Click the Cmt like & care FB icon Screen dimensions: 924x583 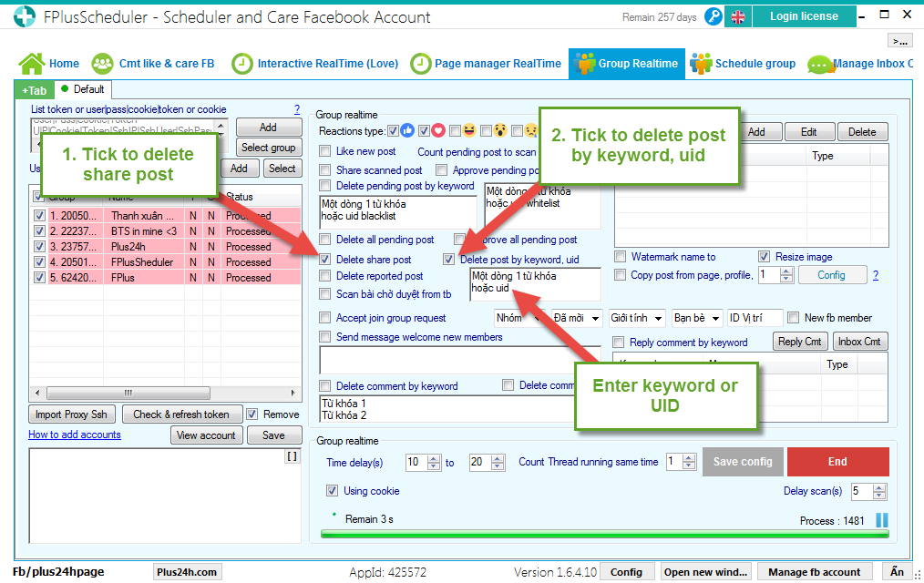(103, 64)
